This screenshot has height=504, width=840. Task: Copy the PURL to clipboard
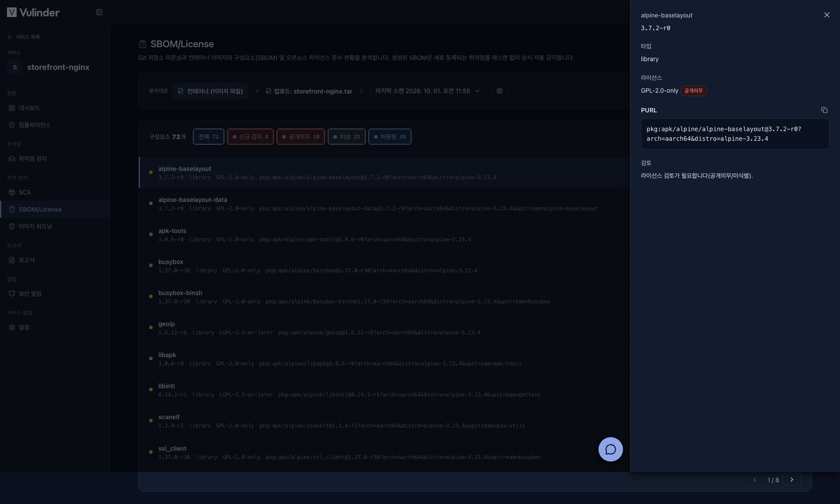coord(824,110)
